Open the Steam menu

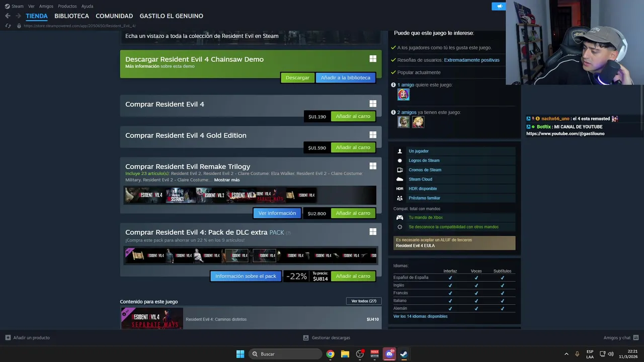click(14, 6)
